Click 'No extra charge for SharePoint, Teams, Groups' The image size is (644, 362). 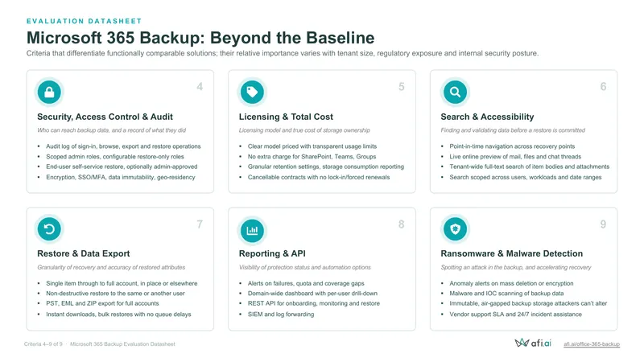pyautogui.click(x=312, y=156)
